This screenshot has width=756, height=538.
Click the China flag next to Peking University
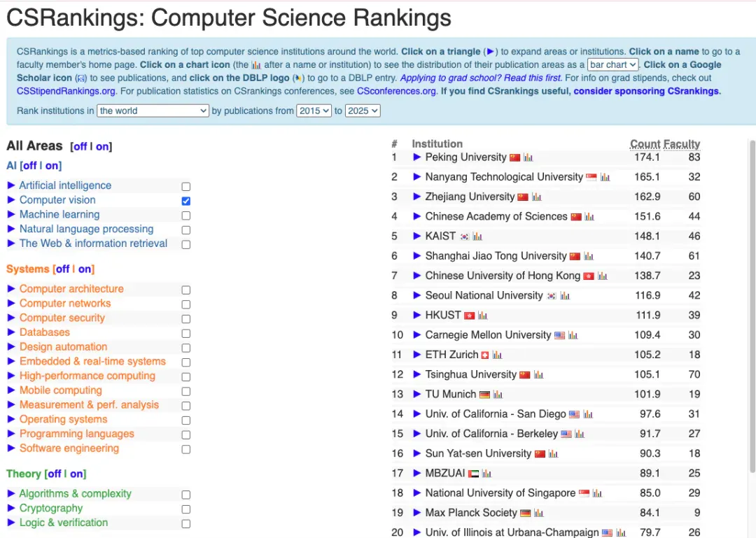point(515,157)
